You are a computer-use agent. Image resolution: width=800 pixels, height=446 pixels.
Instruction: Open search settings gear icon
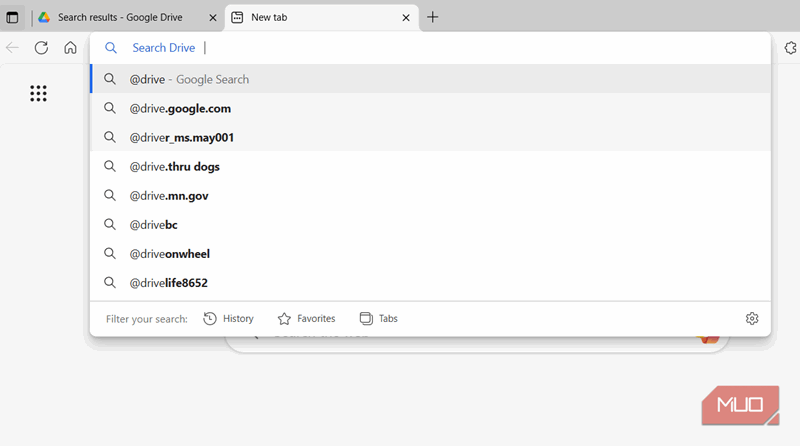pyautogui.click(x=752, y=318)
